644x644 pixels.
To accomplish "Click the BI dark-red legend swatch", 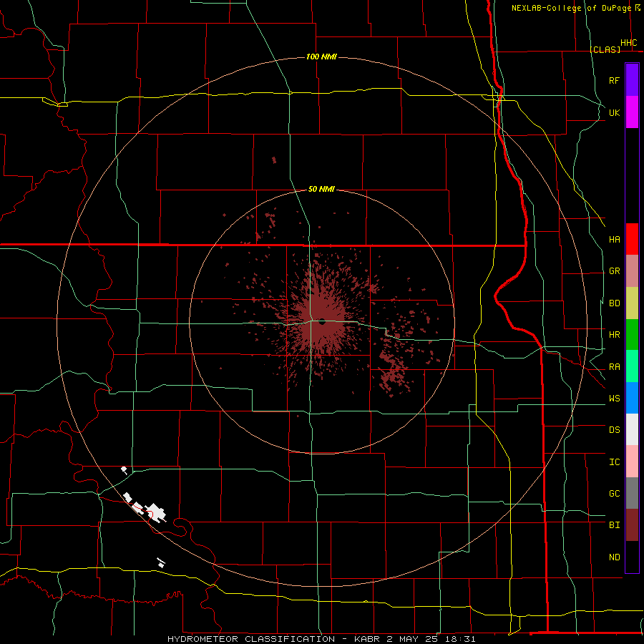I will click(x=632, y=525).
